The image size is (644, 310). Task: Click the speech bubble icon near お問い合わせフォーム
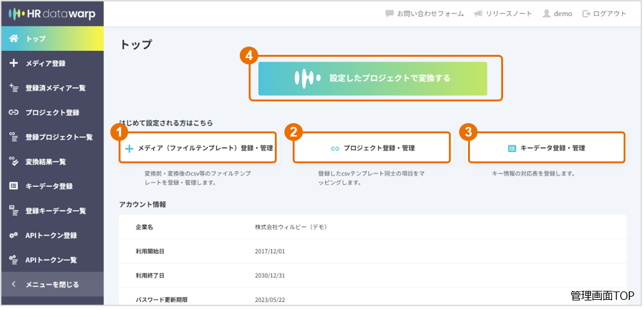390,13
